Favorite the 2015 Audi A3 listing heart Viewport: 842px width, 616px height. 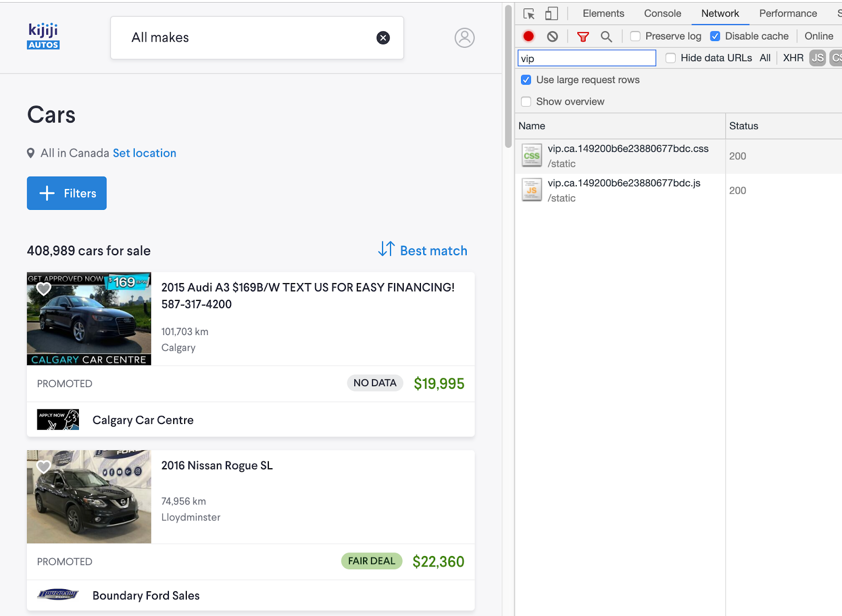44,288
